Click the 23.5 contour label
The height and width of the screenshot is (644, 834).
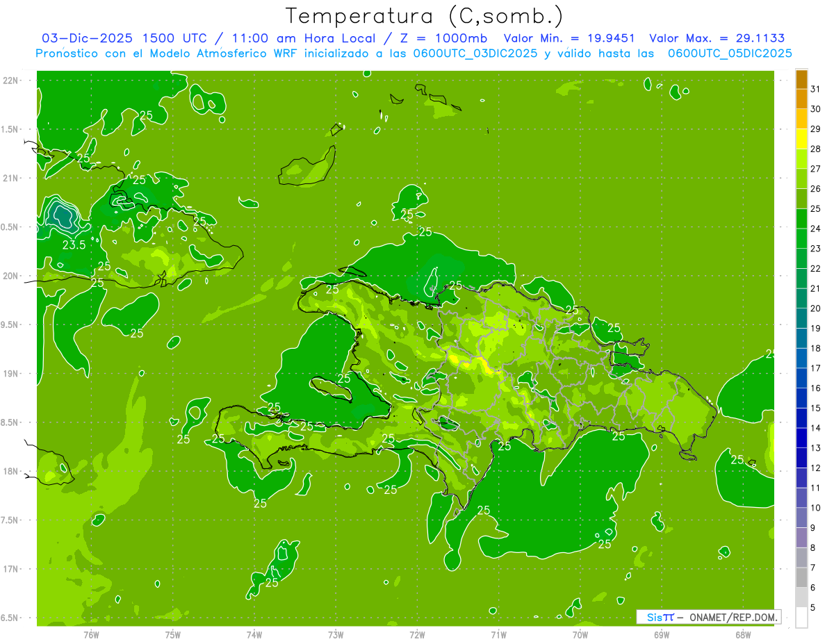(74, 245)
